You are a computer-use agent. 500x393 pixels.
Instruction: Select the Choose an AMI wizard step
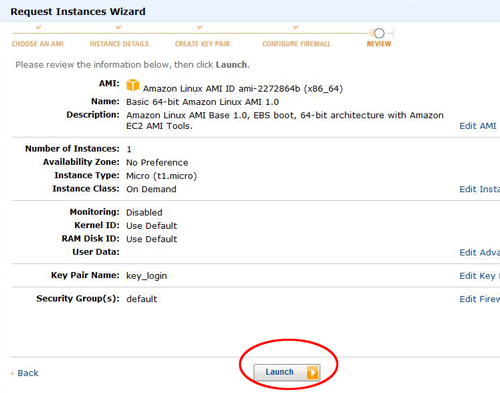[38, 44]
